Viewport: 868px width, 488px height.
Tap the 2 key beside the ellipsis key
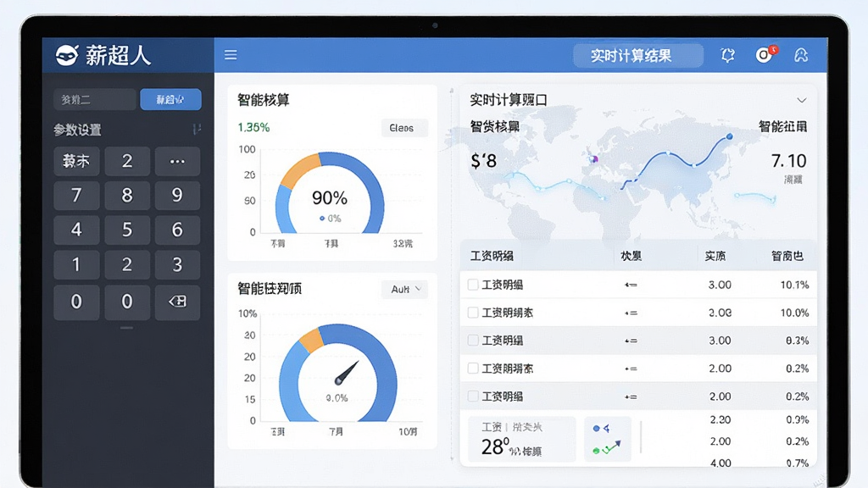(127, 161)
